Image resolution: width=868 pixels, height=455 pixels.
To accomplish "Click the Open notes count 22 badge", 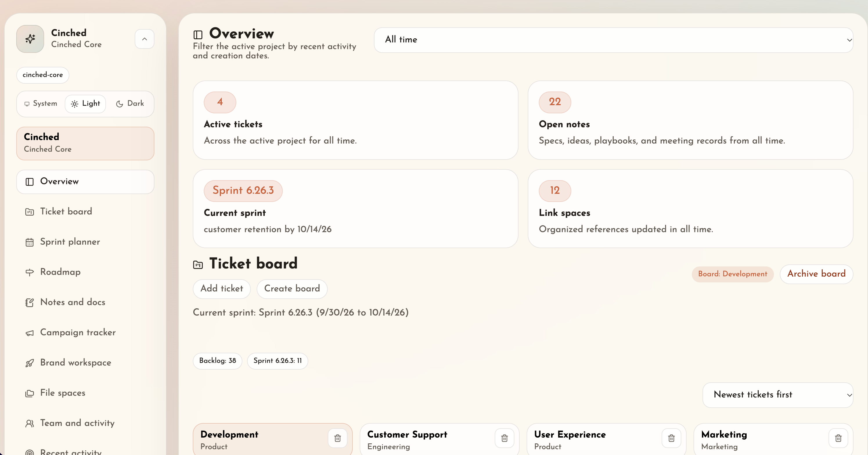I will click(x=555, y=102).
